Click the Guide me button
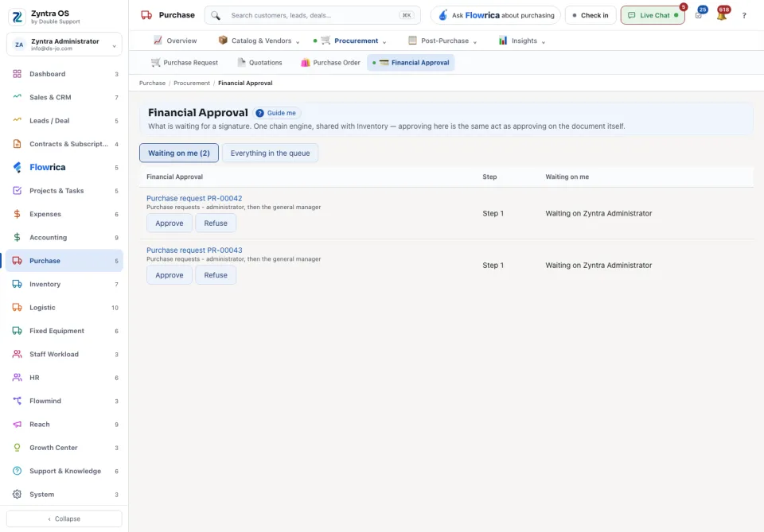This screenshot has width=764, height=532. 276,113
